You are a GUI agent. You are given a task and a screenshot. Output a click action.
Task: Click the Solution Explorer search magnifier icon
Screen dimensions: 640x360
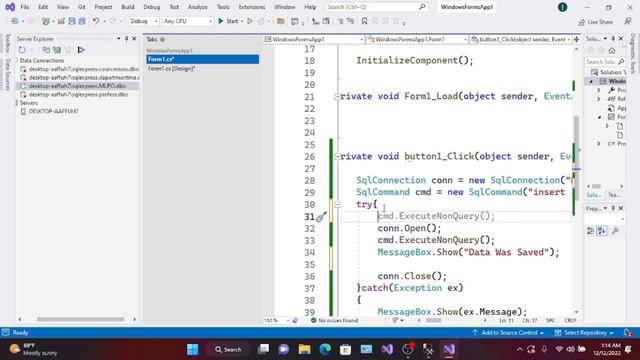tap(621, 62)
